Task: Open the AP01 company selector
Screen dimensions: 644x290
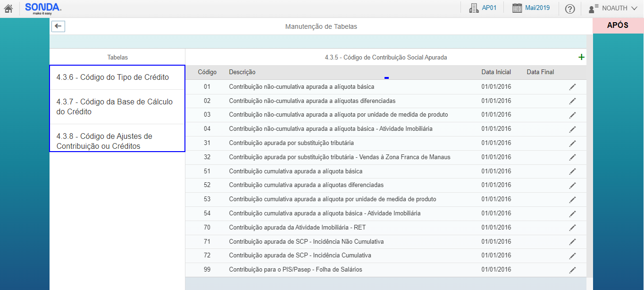Action: point(483,8)
